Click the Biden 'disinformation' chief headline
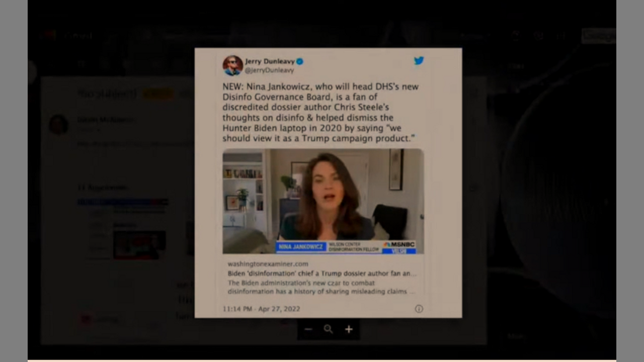 322,274
